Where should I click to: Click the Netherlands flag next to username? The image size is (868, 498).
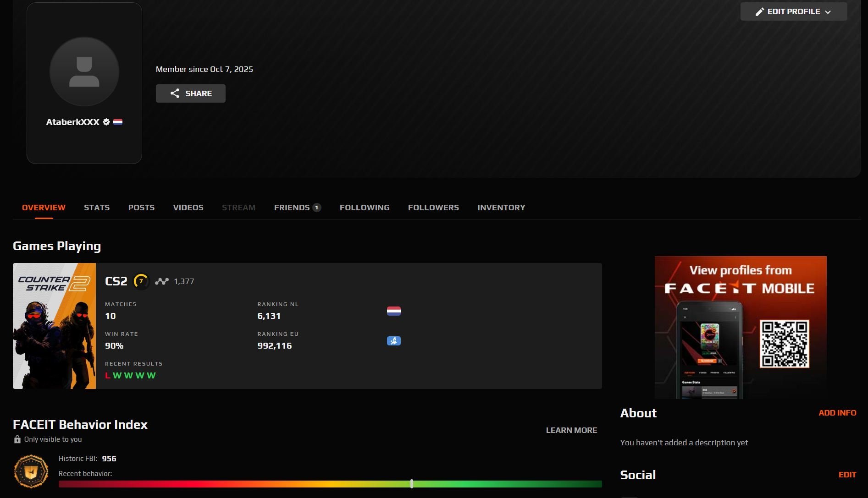point(118,122)
